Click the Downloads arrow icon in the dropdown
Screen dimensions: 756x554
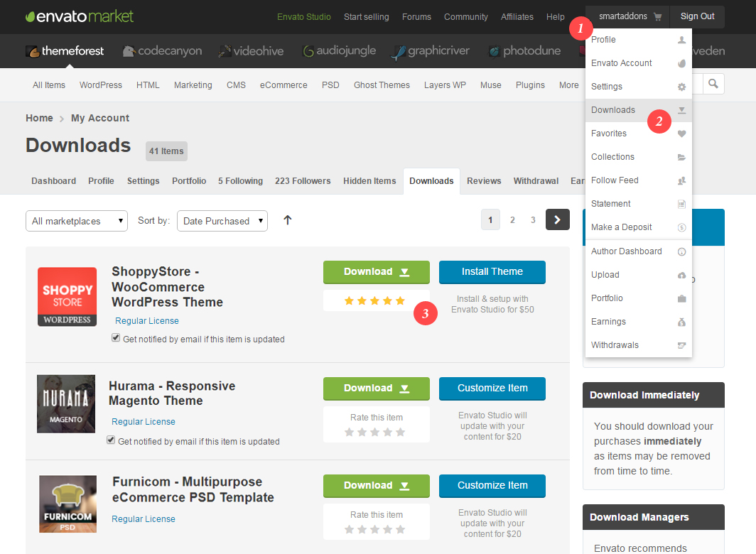pyautogui.click(x=681, y=110)
